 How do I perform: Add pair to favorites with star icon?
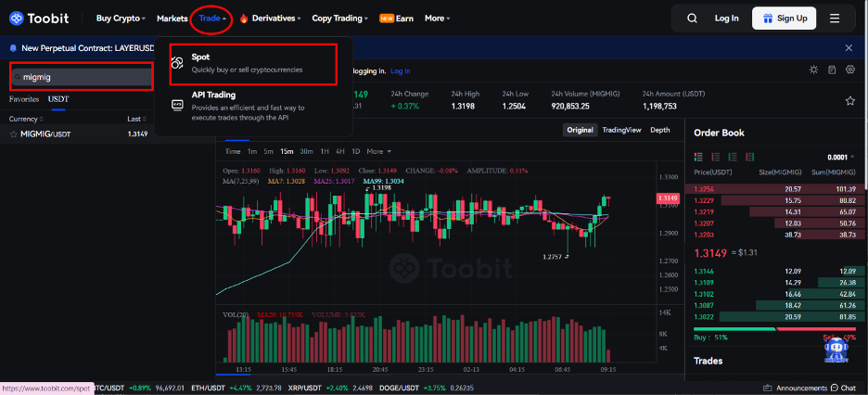849,100
